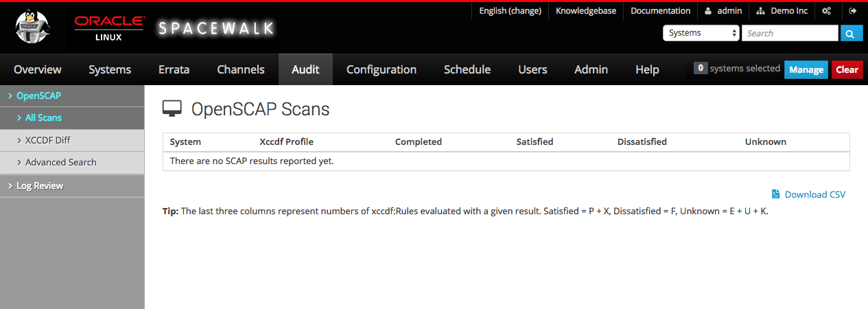Open preferences via the gears icon
This screenshot has height=309, width=868.
pos(827,11)
